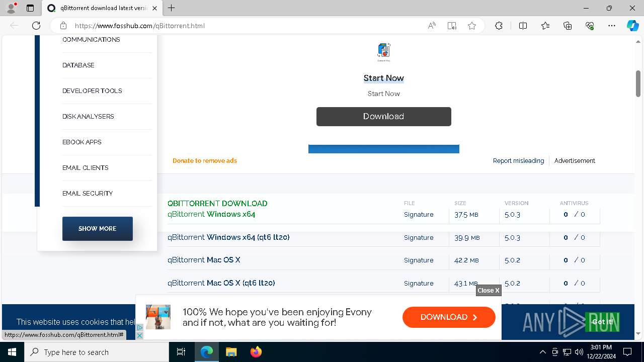Open volume control in tray
644x362 pixels.
579,352
